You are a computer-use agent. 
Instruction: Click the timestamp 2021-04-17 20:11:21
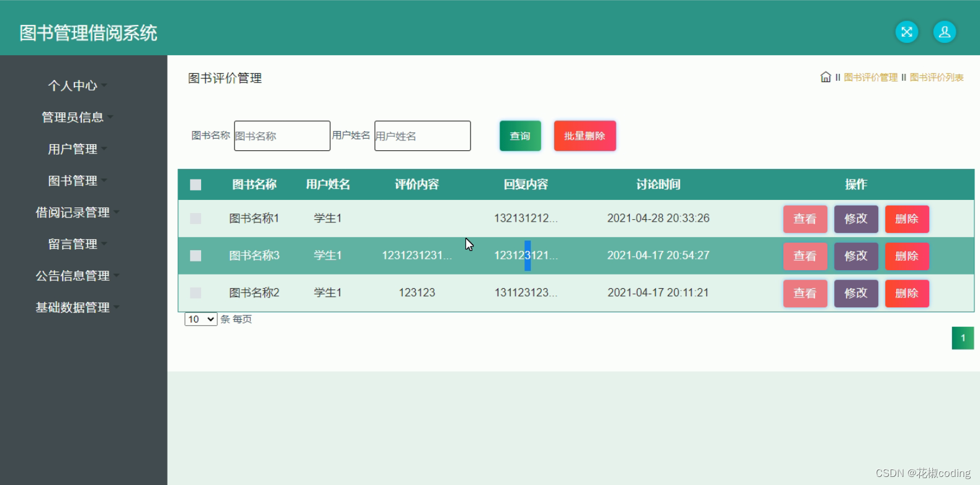tap(659, 292)
